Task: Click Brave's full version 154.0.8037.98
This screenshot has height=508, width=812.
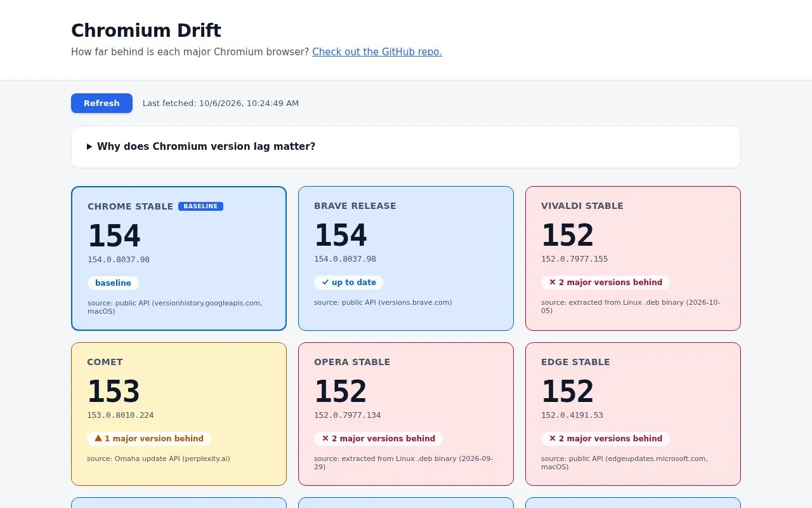Action: point(345,259)
